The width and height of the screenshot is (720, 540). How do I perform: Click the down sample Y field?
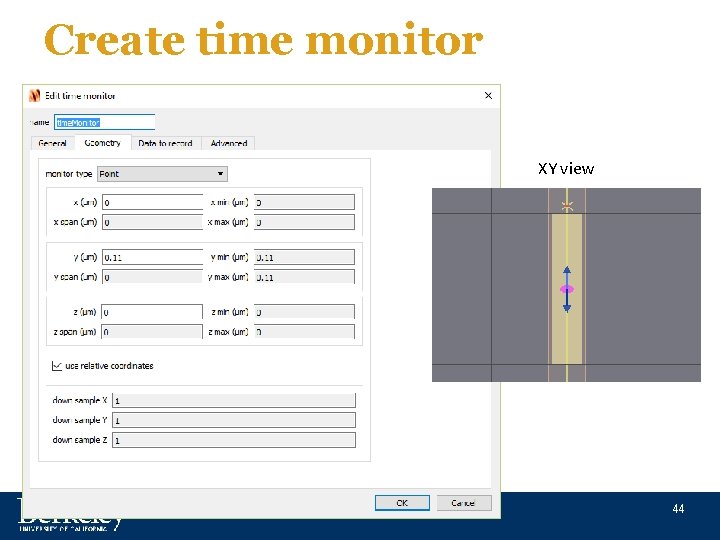tap(234, 420)
